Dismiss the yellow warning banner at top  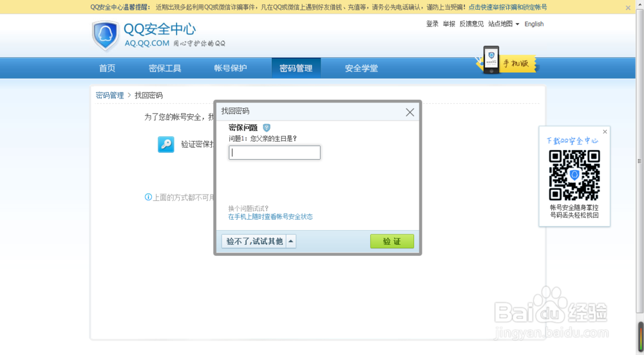point(628,7)
